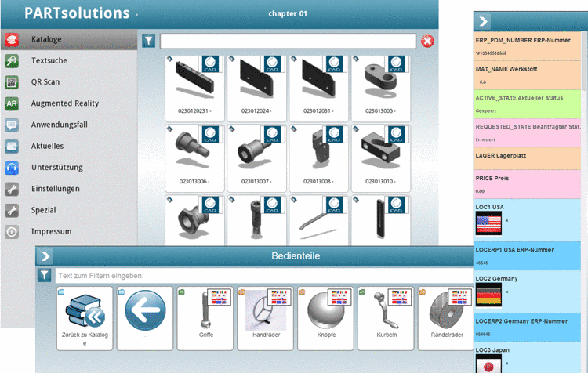This screenshot has height=373, width=588.
Task: Click CAD badge on part 023013010
Action: coord(396,134)
